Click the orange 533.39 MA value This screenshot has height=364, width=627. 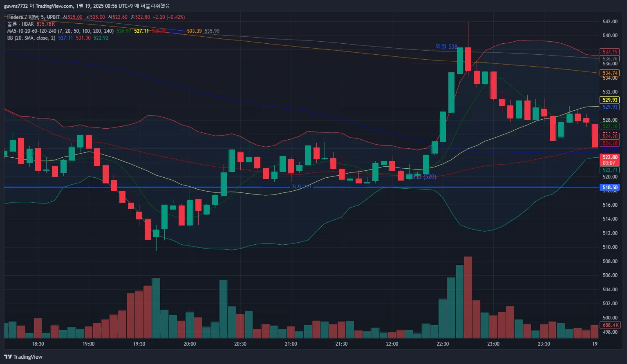point(194,31)
